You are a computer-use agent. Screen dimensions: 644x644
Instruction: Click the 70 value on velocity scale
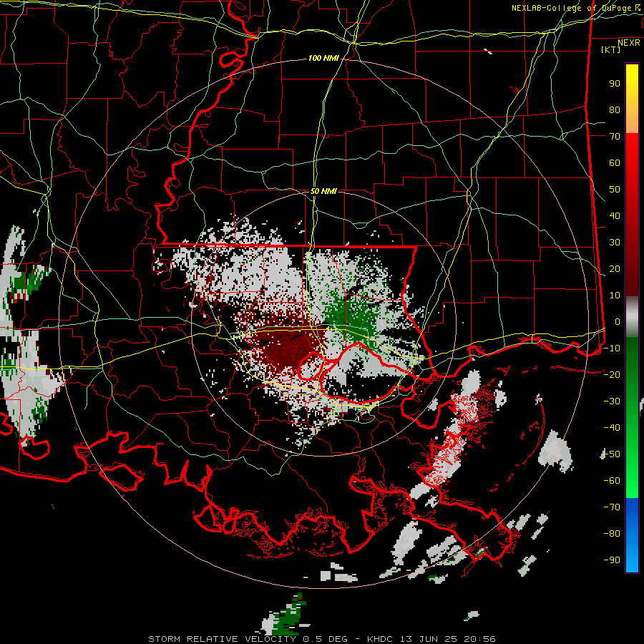(x=615, y=137)
